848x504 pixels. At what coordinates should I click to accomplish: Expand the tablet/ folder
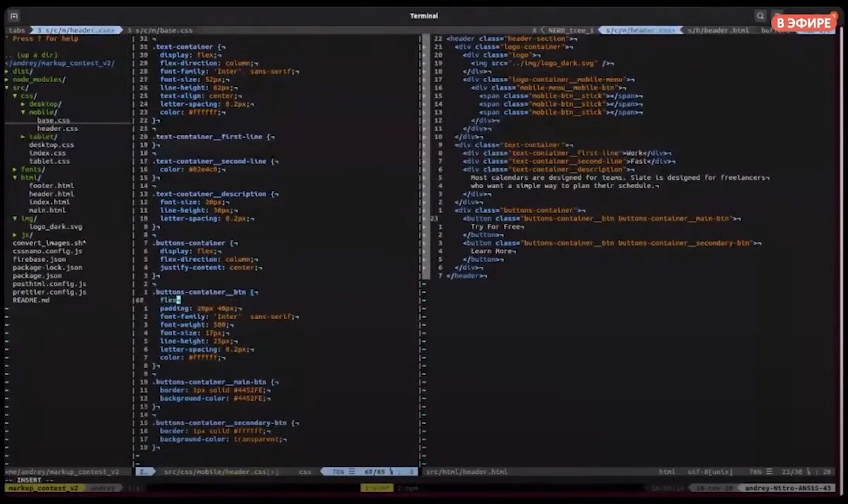pos(40,137)
